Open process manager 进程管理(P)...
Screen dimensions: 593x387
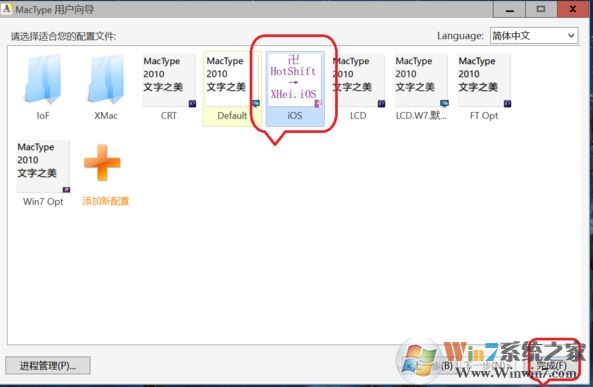pyautogui.click(x=48, y=365)
